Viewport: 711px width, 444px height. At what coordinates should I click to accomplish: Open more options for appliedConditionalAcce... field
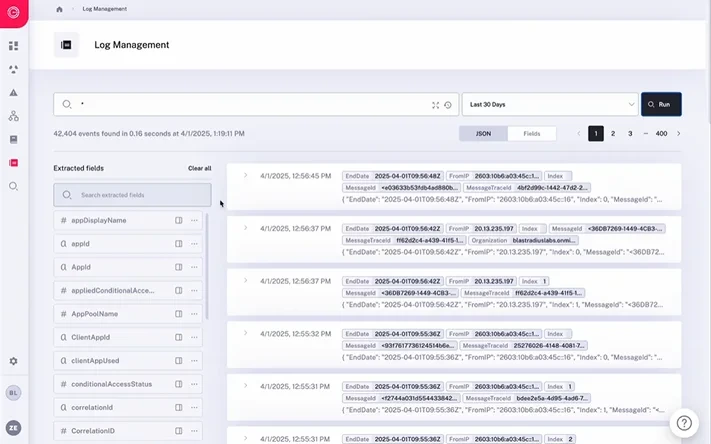tap(194, 290)
